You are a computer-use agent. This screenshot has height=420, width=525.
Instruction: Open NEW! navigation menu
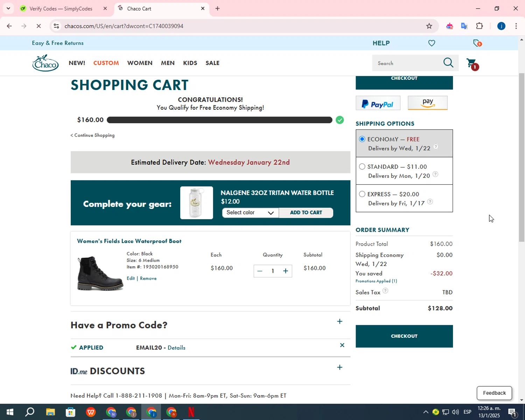click(77, 63)
